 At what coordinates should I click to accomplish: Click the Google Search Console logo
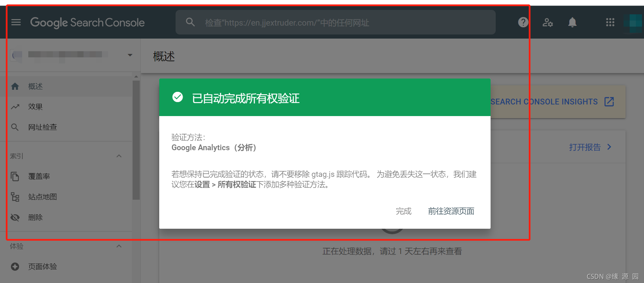click(87, 23)
